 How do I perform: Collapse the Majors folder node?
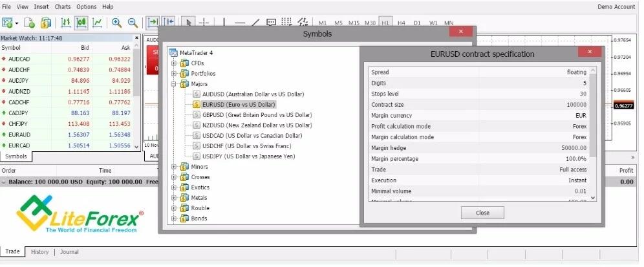pyautogui.click(x=174, y=84)
